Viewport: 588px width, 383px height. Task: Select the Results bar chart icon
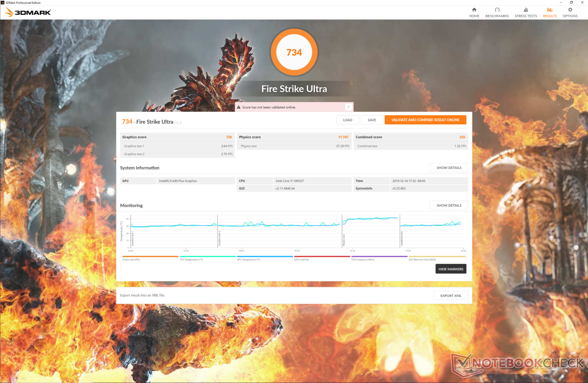(x=550, y=10)
